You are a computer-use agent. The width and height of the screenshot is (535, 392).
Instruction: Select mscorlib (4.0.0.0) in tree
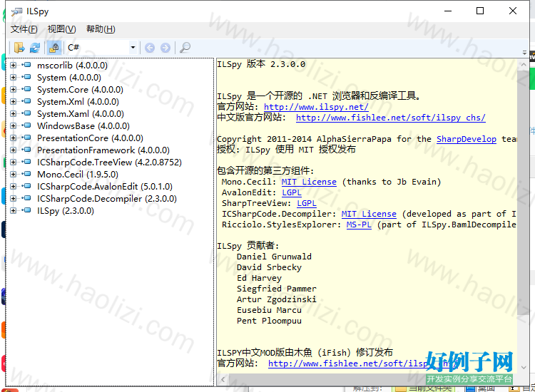(72, 66)
